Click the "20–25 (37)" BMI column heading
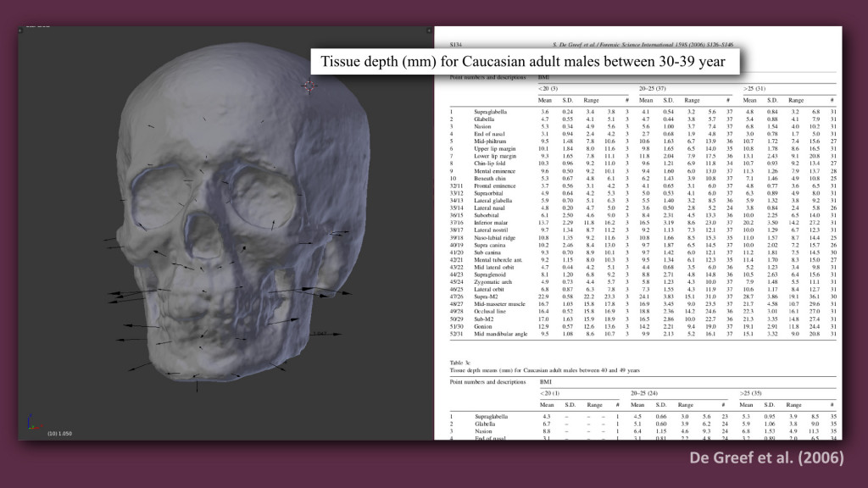The width and height of the screenshot is (868, 488). [652, 88]
